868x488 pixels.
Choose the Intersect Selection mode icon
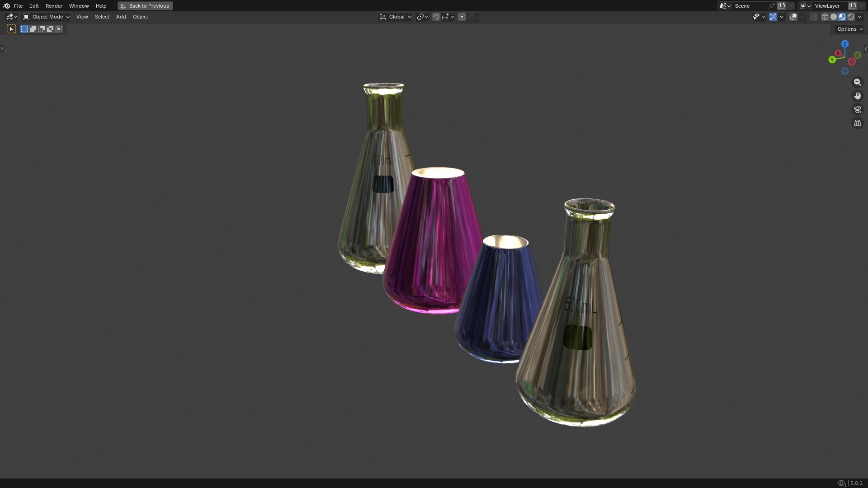[x=59, y=29]
